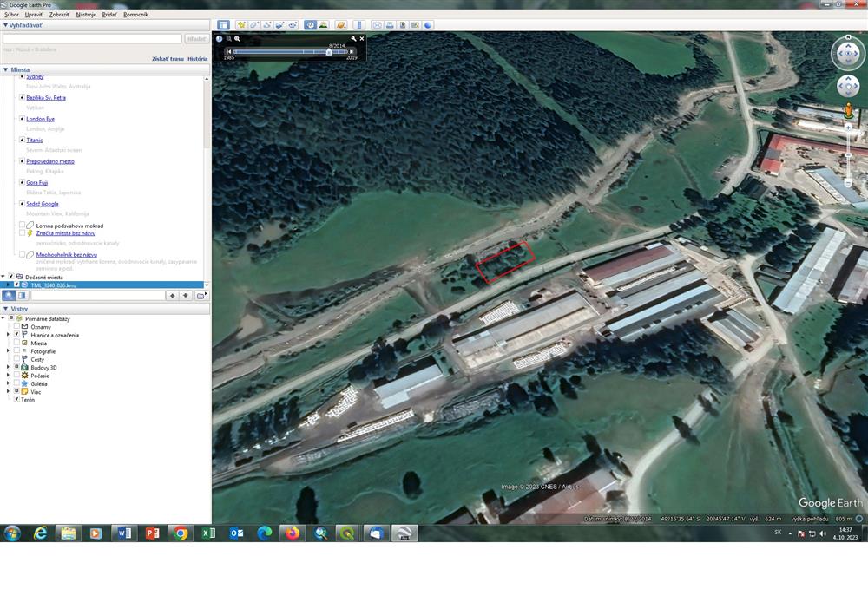Toggle the sunlight across landscape icon

(x=323, y=25)
